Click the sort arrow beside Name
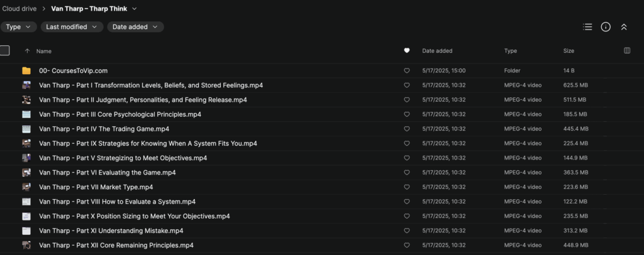 point(27,51)
